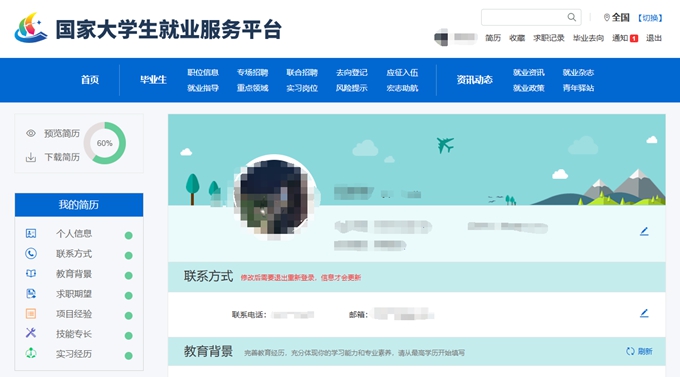Go to 首页 in the navigation bar
Viewport: 680px width, 377px height.
[90, 80]
